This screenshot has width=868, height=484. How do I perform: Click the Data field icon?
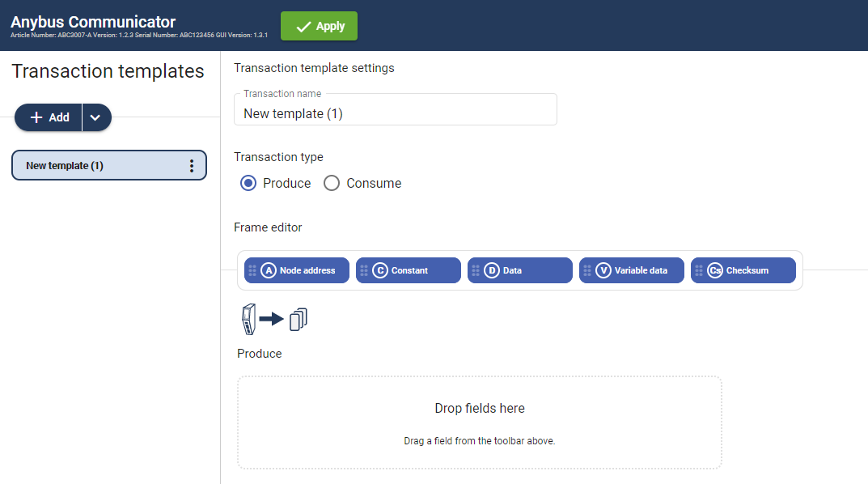pos(493,270)
